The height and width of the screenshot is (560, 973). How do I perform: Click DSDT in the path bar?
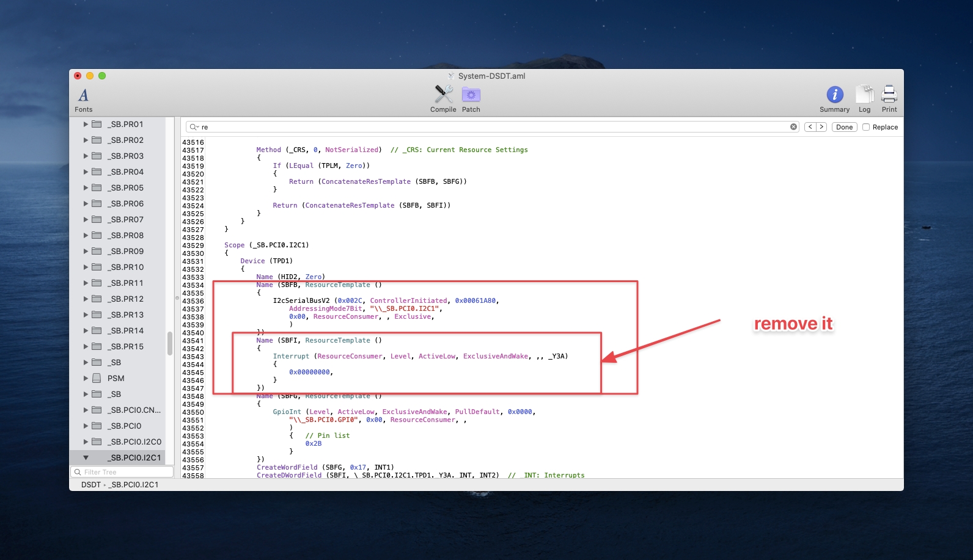click(x=90, y=485)
